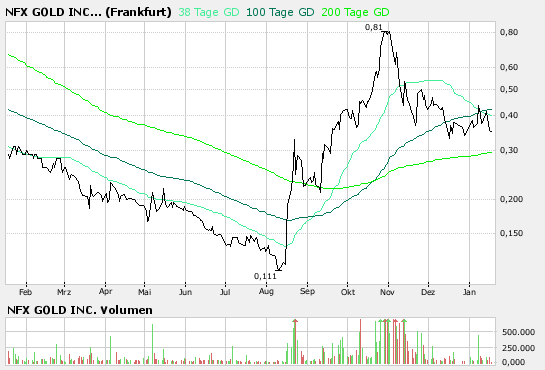Viewport: 545px width, 370px height.
Task: Click the 'Jun' month label
Action: [x=185, y=292]
